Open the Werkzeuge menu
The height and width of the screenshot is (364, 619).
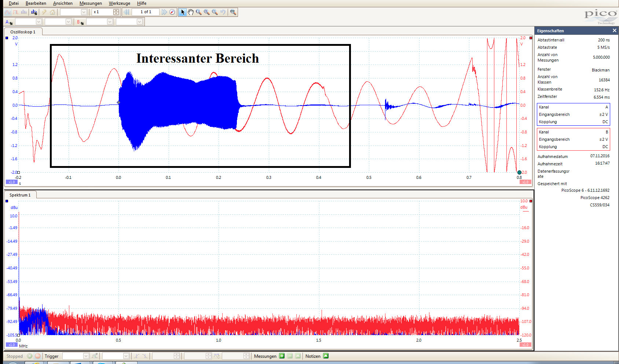click(119, 3)
